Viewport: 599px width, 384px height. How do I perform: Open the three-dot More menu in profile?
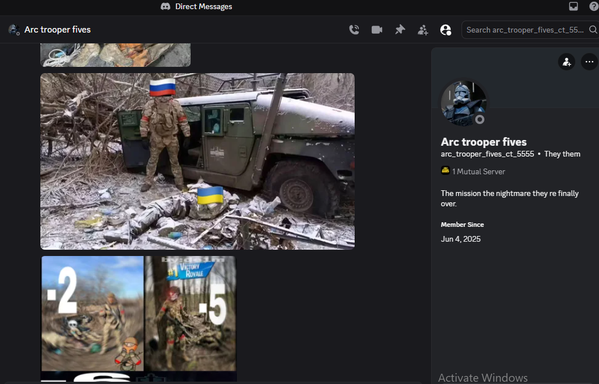(x=589, y=62)
